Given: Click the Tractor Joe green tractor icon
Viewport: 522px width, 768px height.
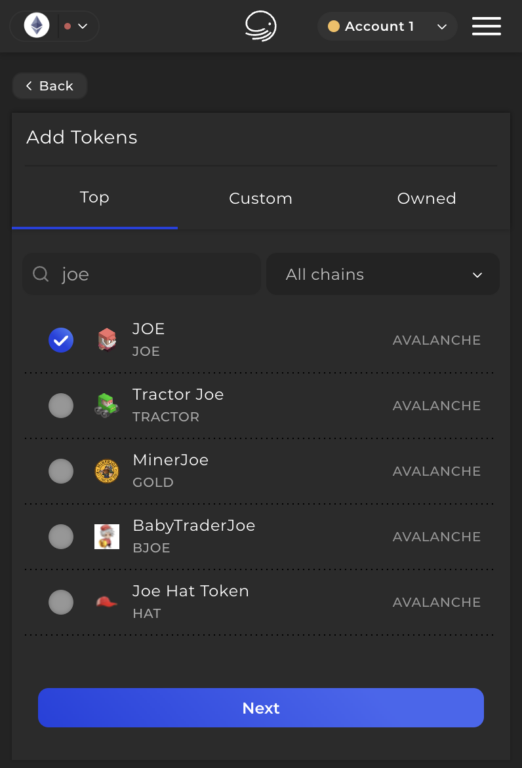Looking at the screenshot, I should 107,406.
